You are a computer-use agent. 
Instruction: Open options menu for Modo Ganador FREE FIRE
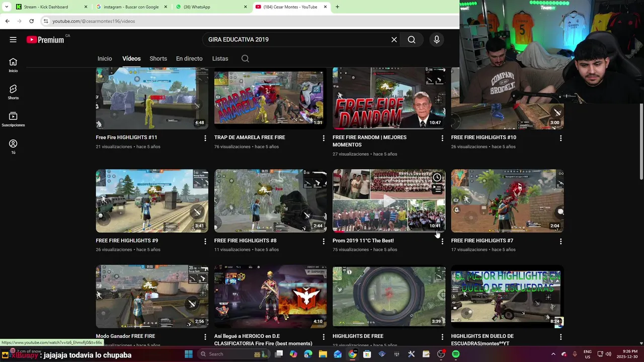coord(205,337)
